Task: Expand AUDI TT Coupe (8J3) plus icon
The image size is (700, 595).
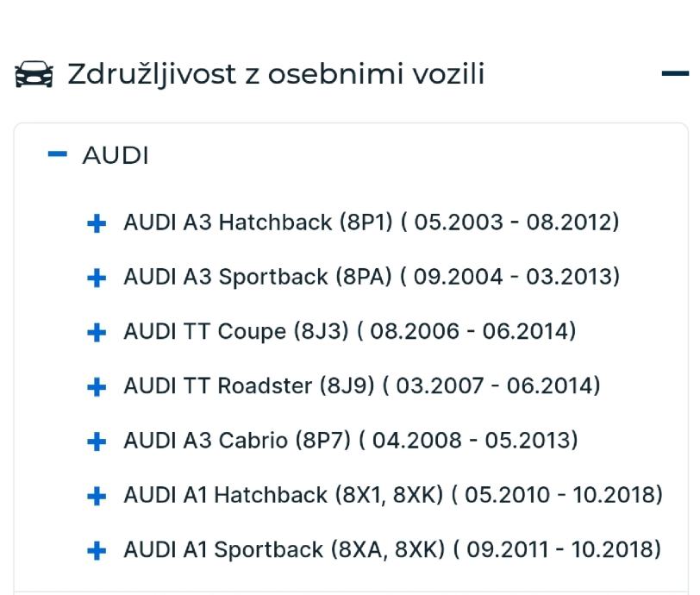Action: [97, 332]
